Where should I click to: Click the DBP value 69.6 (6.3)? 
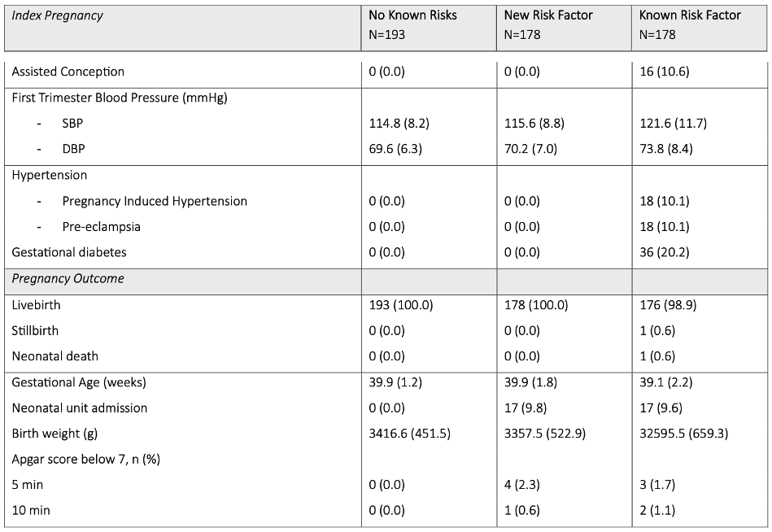[395, 149]
